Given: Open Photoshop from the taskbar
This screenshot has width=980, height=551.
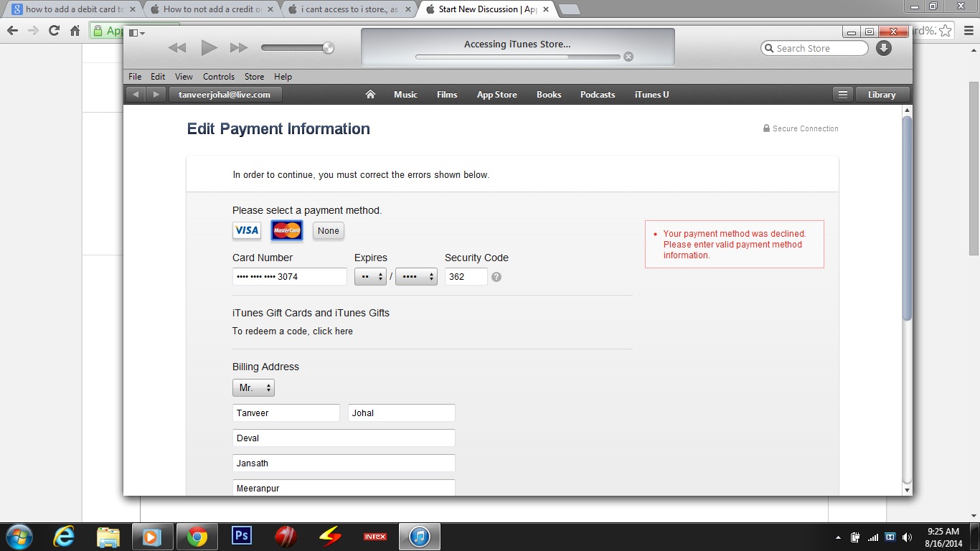Looking at the screenshot, I should (242, 537).
